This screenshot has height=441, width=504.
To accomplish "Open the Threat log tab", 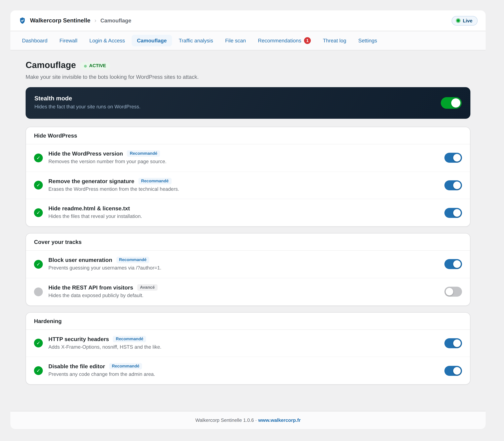I will pyautogui.click(x=334, y=41).
